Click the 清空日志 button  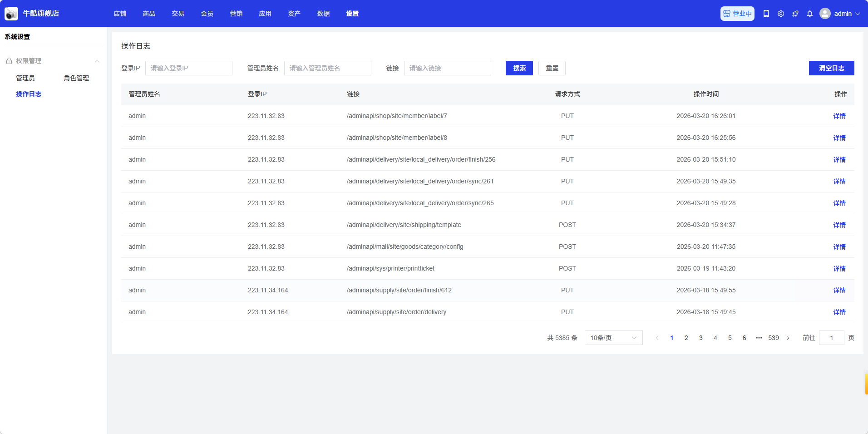pos(831,68)
